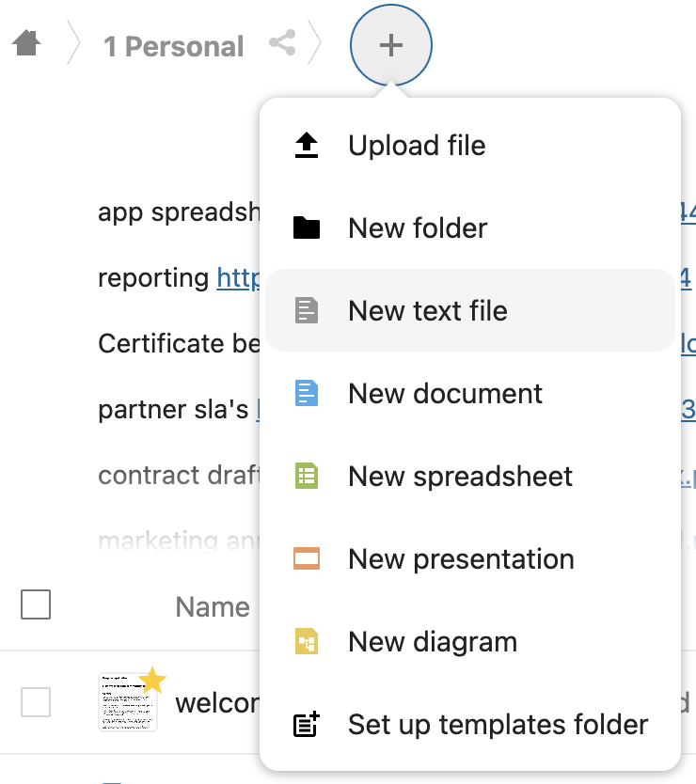This screenshot has height=784, width=696.
Task: Open the welcome file thumbnail preview
Action: click(x=126, y=703)
